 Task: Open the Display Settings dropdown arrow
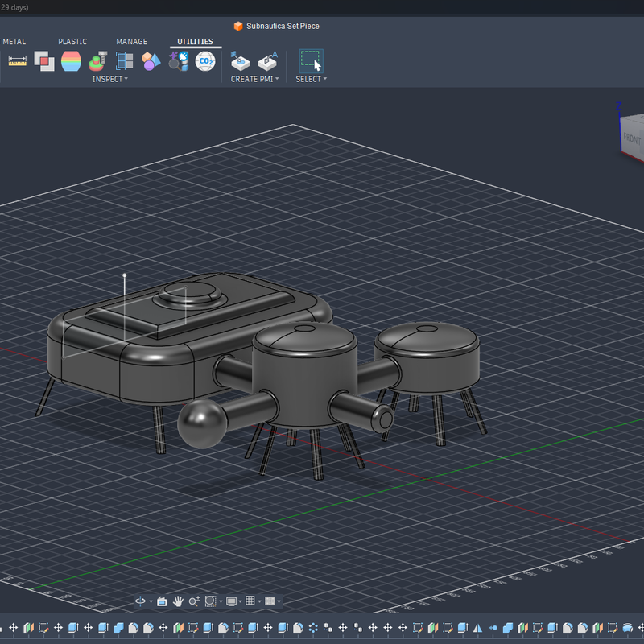(x=240, y=601)
